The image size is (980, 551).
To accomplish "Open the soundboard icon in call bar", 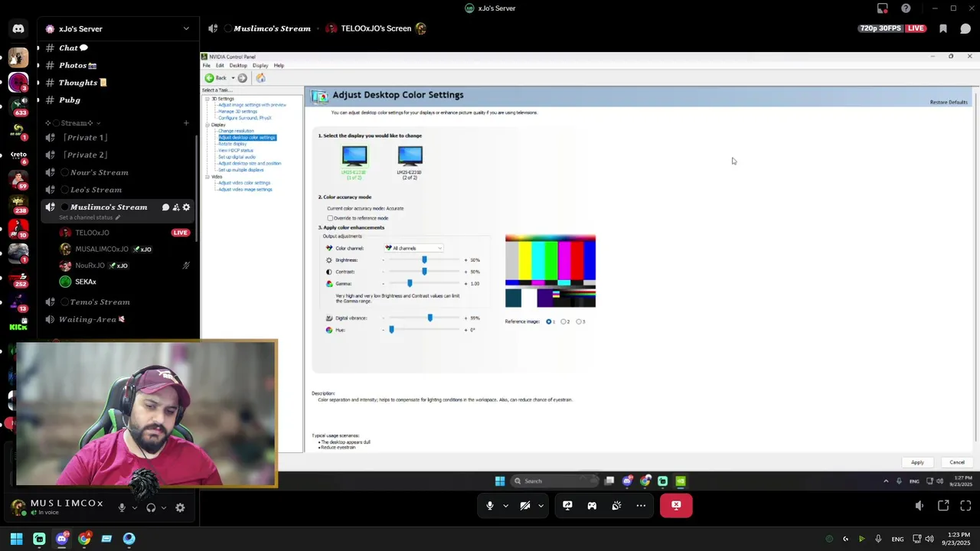I will 616,505.
